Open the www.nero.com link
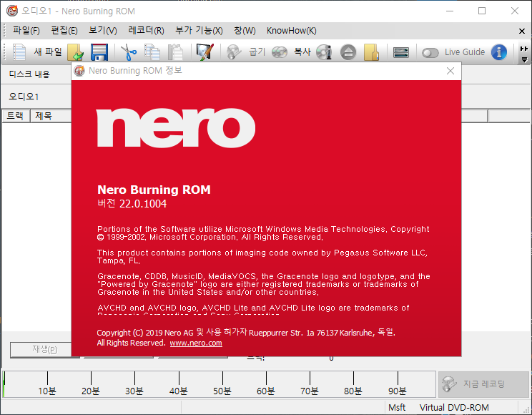This screenshot has height=415, width=532. [196, 343]
